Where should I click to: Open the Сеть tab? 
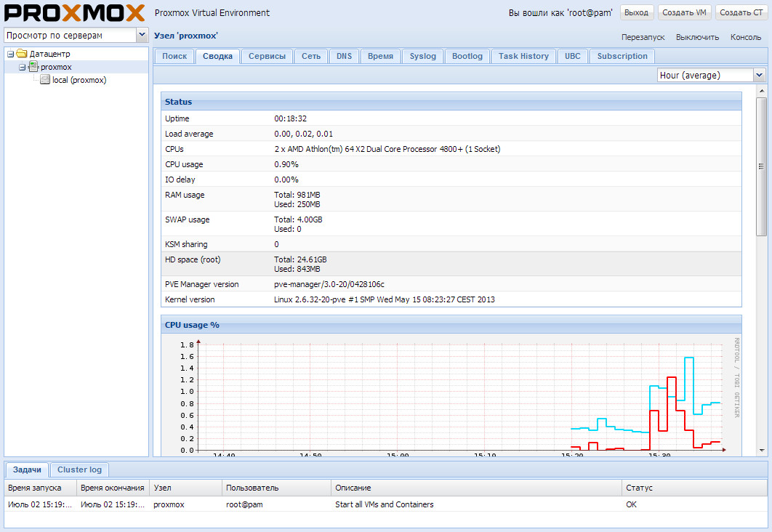[311, 56]
